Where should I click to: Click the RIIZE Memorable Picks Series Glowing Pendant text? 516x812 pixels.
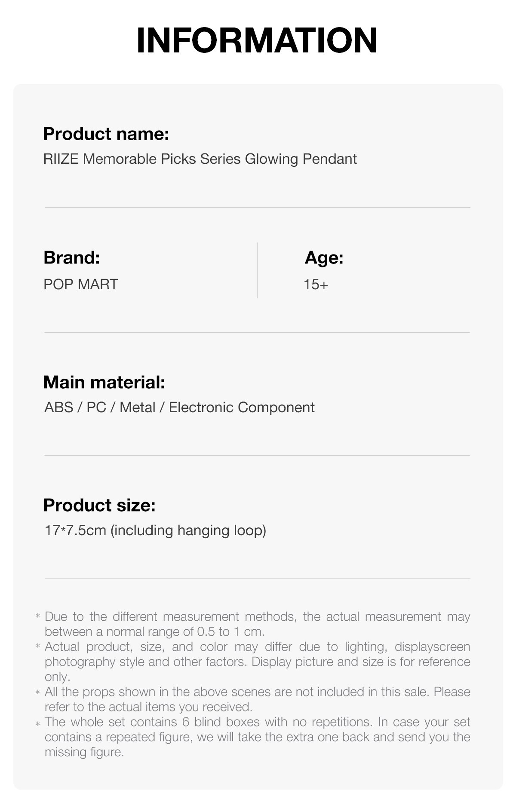click(x=200, y=159)
